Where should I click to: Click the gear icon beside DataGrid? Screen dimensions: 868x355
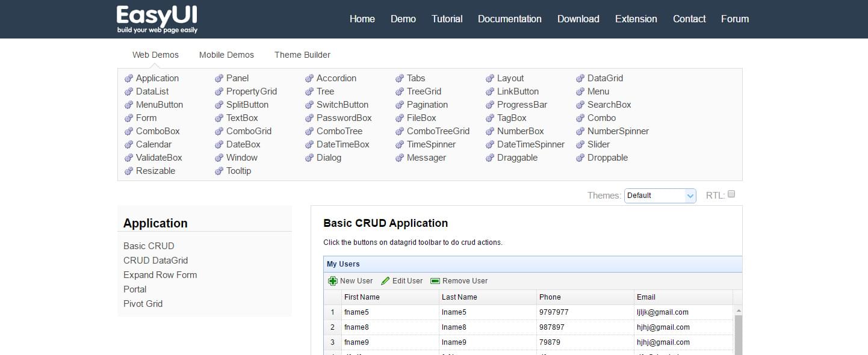pos(580,79)
